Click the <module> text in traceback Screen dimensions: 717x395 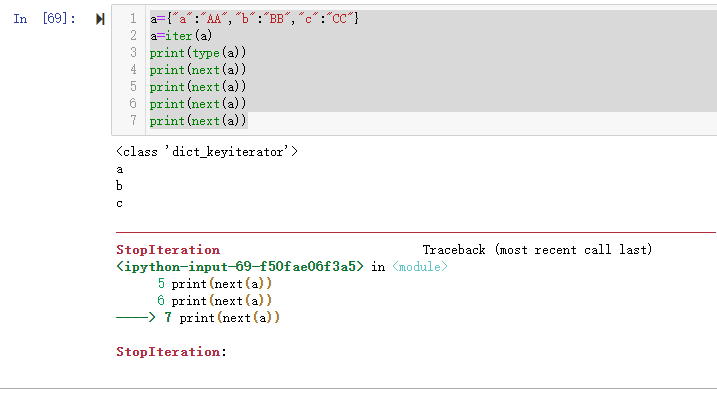[x=420, y=267]
